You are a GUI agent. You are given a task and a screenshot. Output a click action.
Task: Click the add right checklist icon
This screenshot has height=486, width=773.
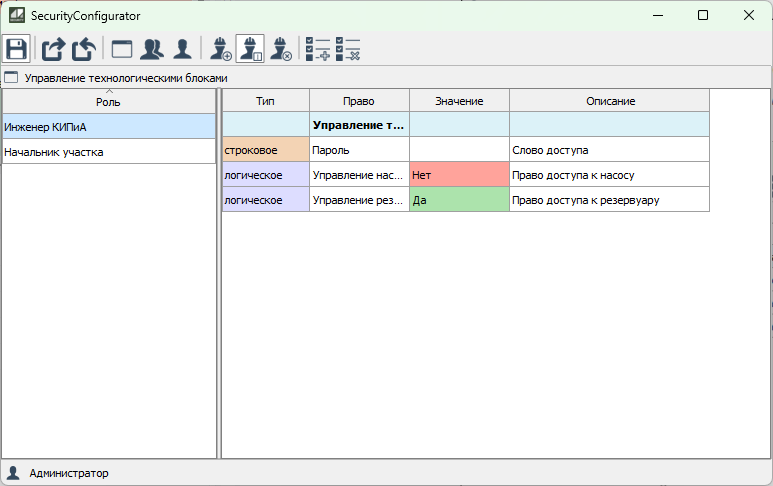click(317, 49)
